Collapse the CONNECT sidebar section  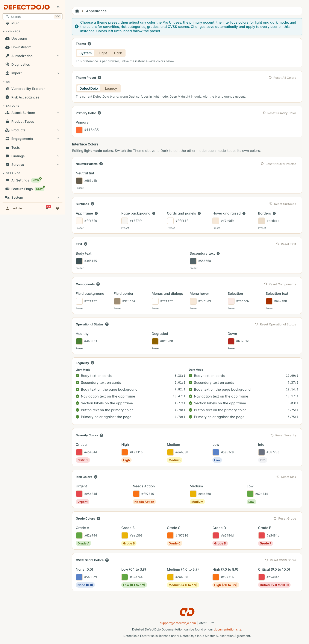[x=12, y=32]
